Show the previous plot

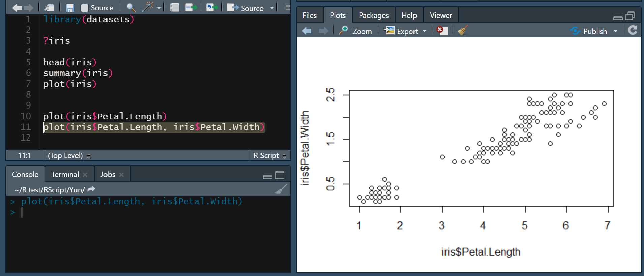coord(307,31)
